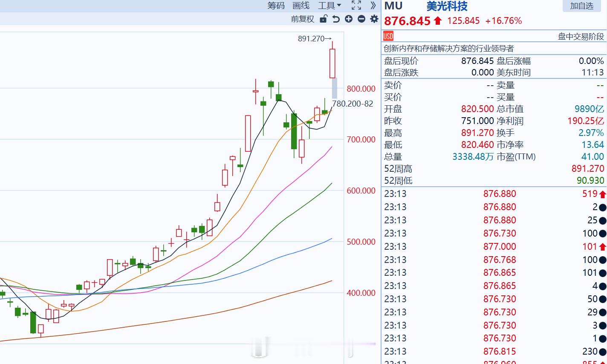Open chart settings gear icon
The width and height of the screenshot is (607, 364).
coord(374,19)
